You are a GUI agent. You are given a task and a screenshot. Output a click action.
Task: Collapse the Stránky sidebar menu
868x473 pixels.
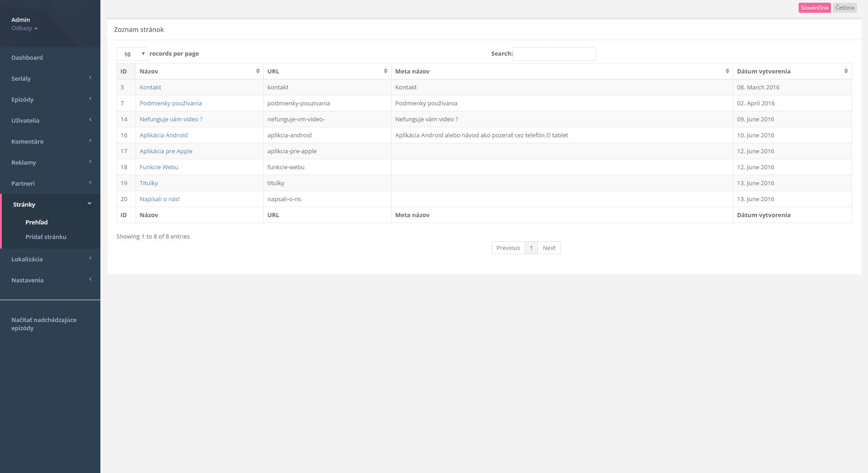pyautogui.click(x=51, y=204)
